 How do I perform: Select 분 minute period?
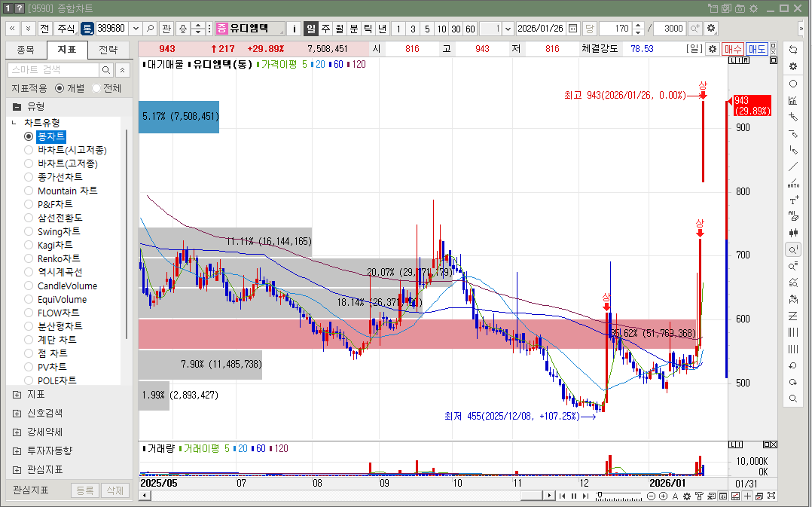tap(353, 29)
